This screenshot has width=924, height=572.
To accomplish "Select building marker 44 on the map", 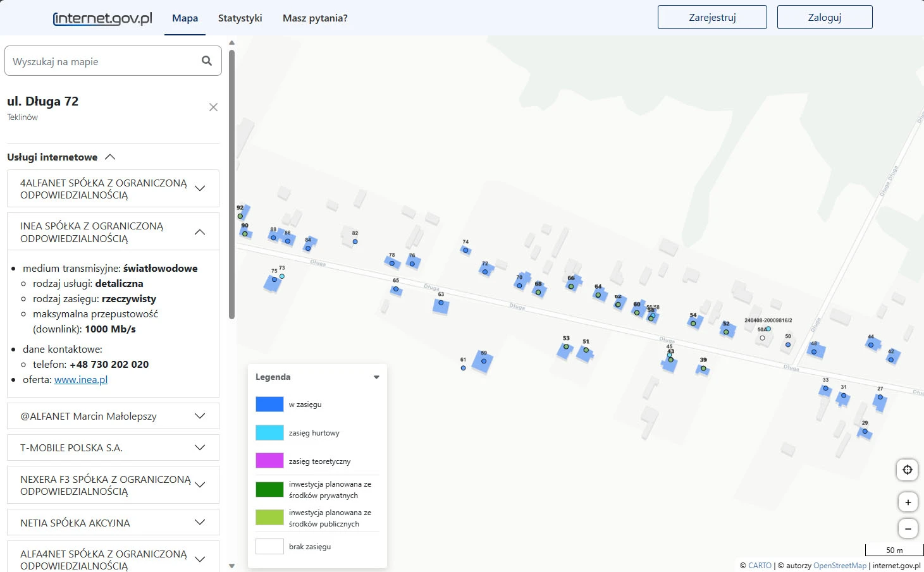I will tap(871, 345).
